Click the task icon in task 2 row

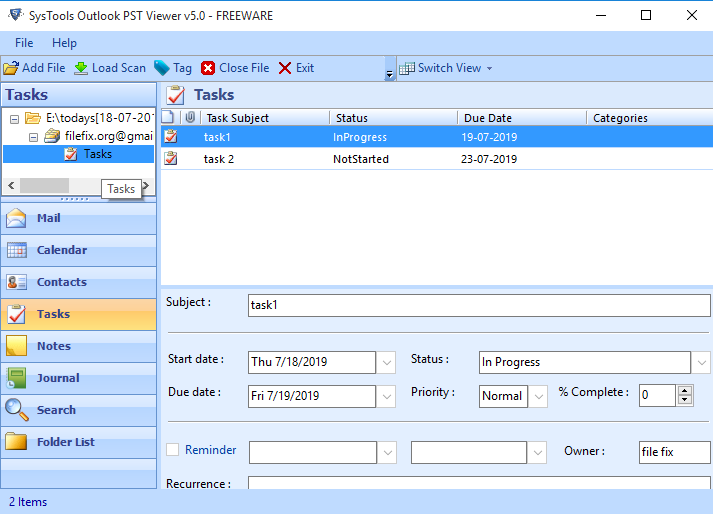click(x=171, y=158)
